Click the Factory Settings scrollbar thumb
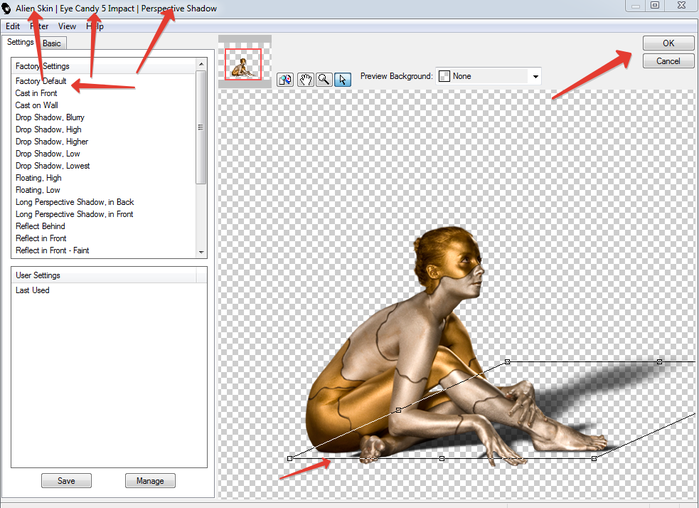The width and height of the screenshot is (699, 508). tap(201, 127)
